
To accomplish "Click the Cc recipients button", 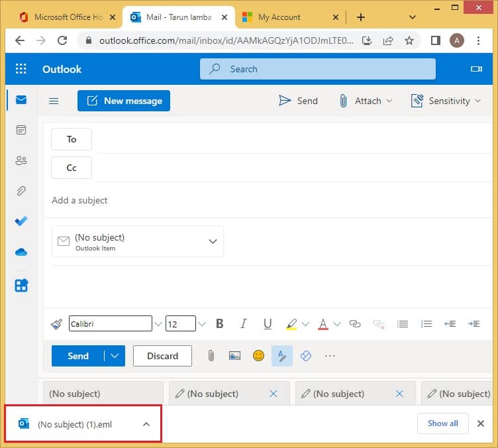I will tap(72, 168).
